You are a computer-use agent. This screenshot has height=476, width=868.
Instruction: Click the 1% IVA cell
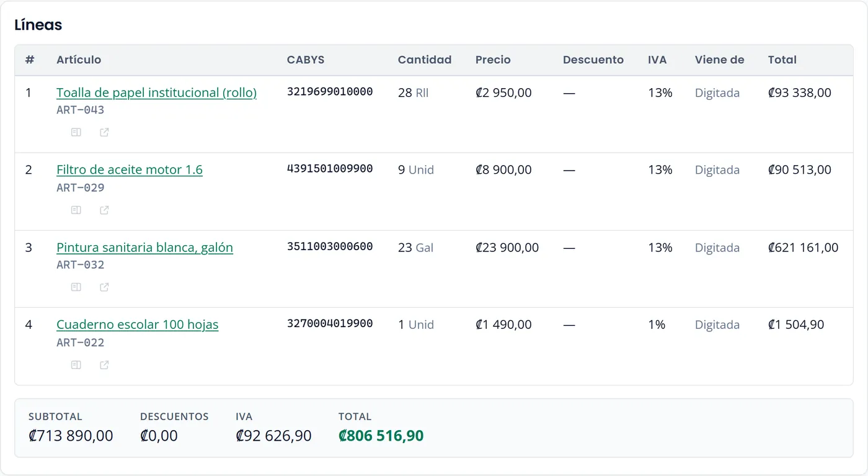pyautogui.click(x=657, y=324)
